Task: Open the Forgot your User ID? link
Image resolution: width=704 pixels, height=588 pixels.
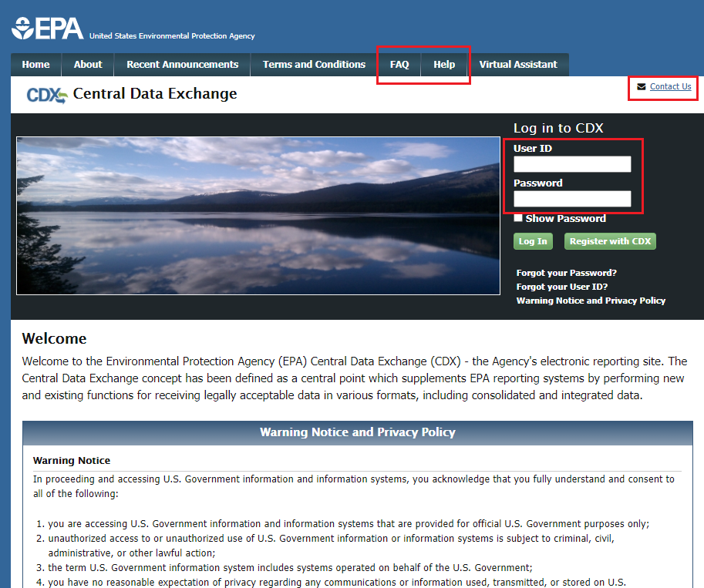Action: [x=561, y=287]
